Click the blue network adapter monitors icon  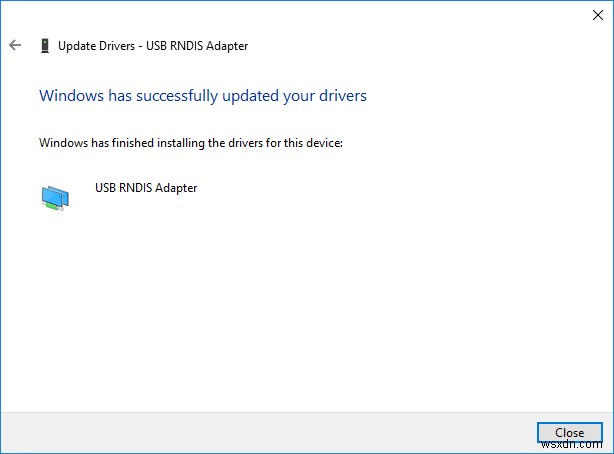tap(56, 197)
